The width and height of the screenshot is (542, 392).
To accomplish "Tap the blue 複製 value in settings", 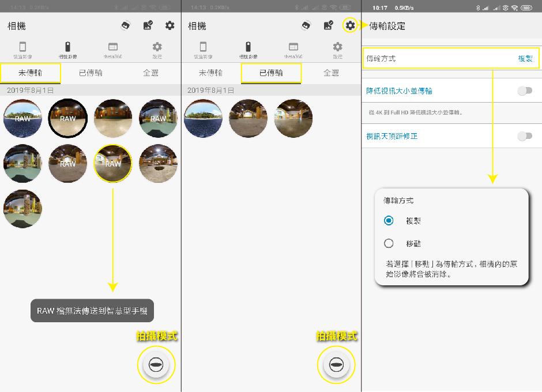I will (x=525, y=59).
